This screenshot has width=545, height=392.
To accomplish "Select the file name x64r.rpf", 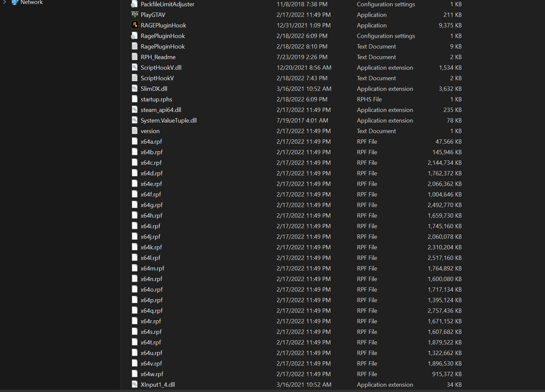I will coord(151,321).
